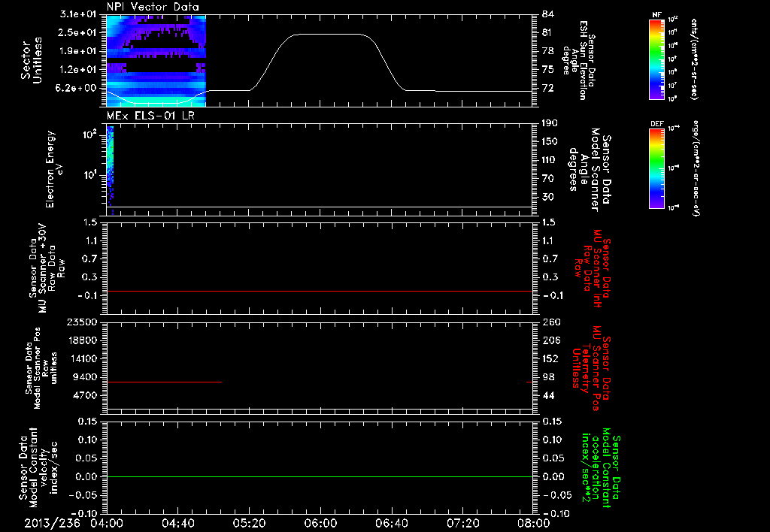This screenshot has width=770, height=532.
Task: Click the '260' telemetry tick label
Action: tap(550, 322)
